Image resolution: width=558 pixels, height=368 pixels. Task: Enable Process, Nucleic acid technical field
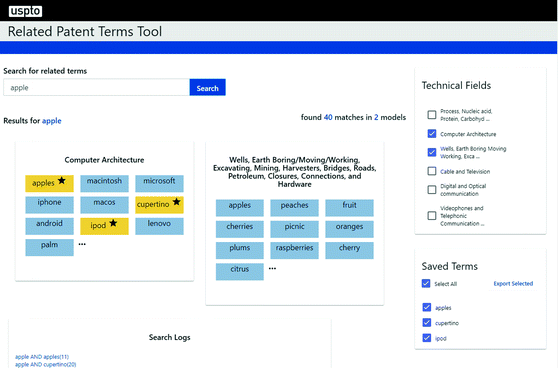pos(432,115)
